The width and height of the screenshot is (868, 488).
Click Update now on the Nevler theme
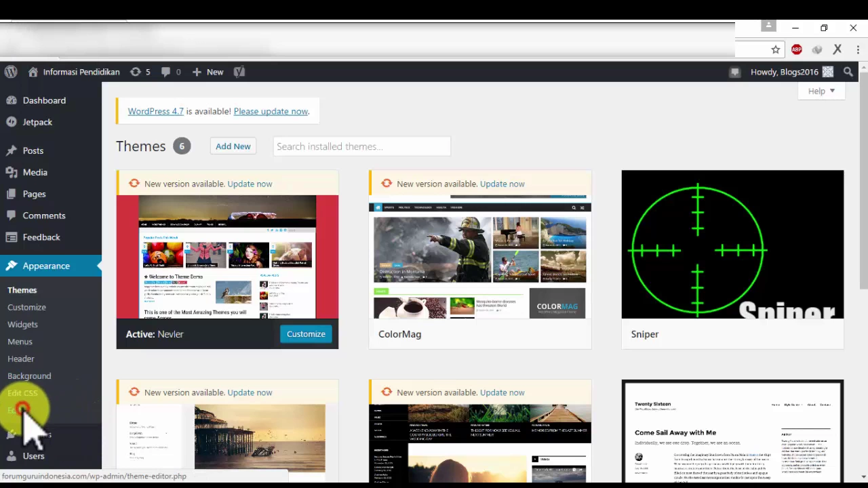(250, 184)
